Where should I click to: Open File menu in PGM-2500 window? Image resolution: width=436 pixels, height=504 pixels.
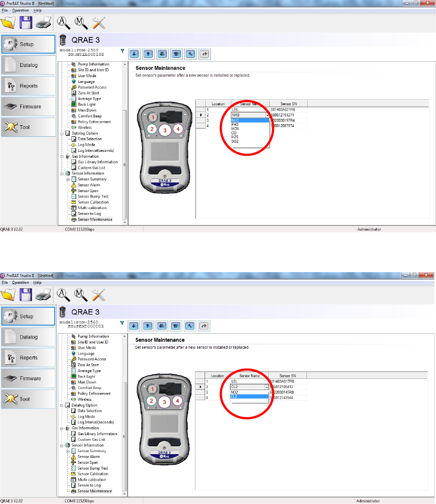[x=5, y=10]
